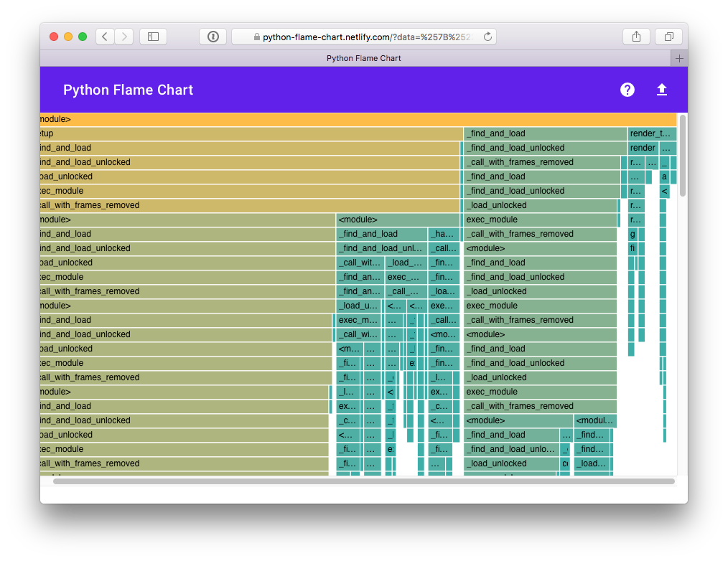Select the render_t... flame frame
This screenshot has width=728, height=561.
[651, 133]
